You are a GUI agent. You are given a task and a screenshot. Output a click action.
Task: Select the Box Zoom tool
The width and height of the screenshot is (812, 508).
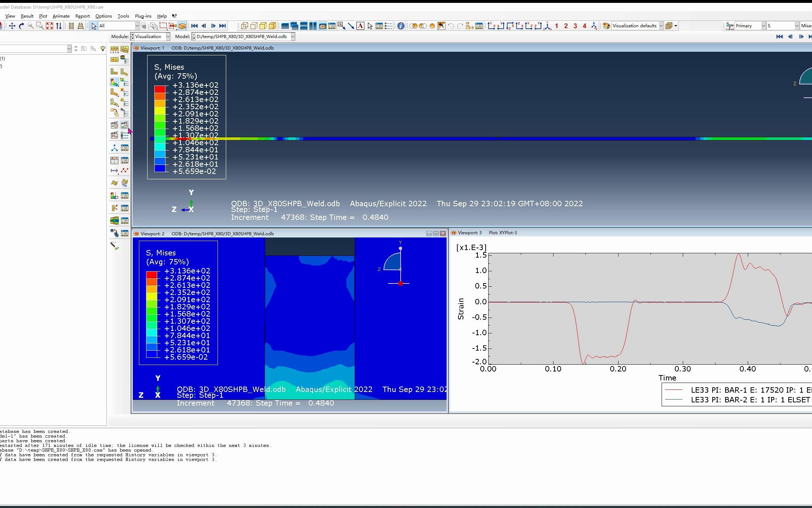pyautogui.click(x=40, y=26)
